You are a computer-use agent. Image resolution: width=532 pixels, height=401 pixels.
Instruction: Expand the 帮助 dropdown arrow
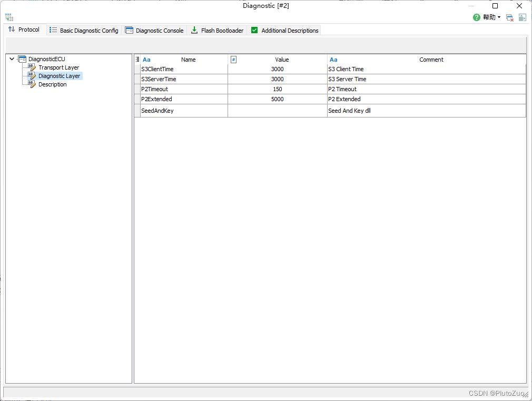coord(499,17)
